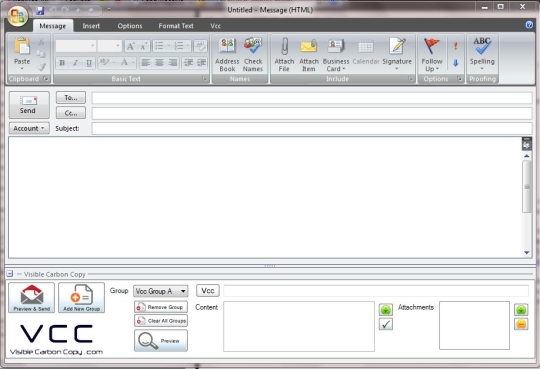Click the checkmark icon beside Content

click(386, 324)
